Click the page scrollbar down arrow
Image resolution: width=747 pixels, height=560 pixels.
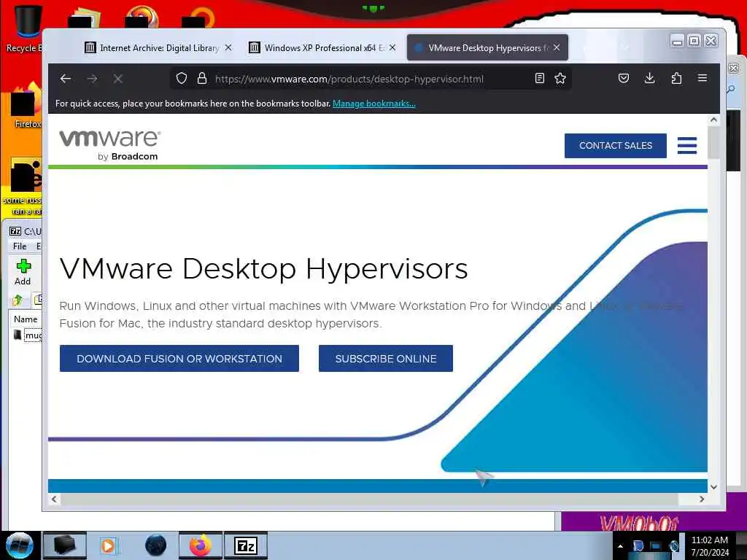click(713, 486)
